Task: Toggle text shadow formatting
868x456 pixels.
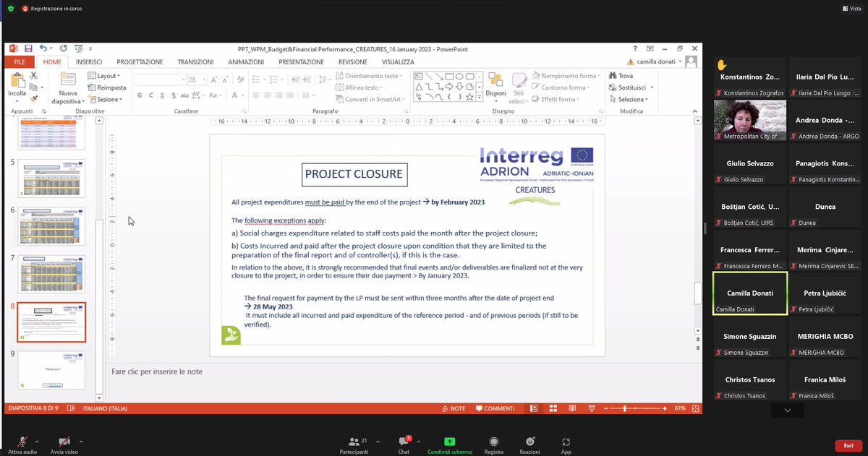Action: coord(174,95)
